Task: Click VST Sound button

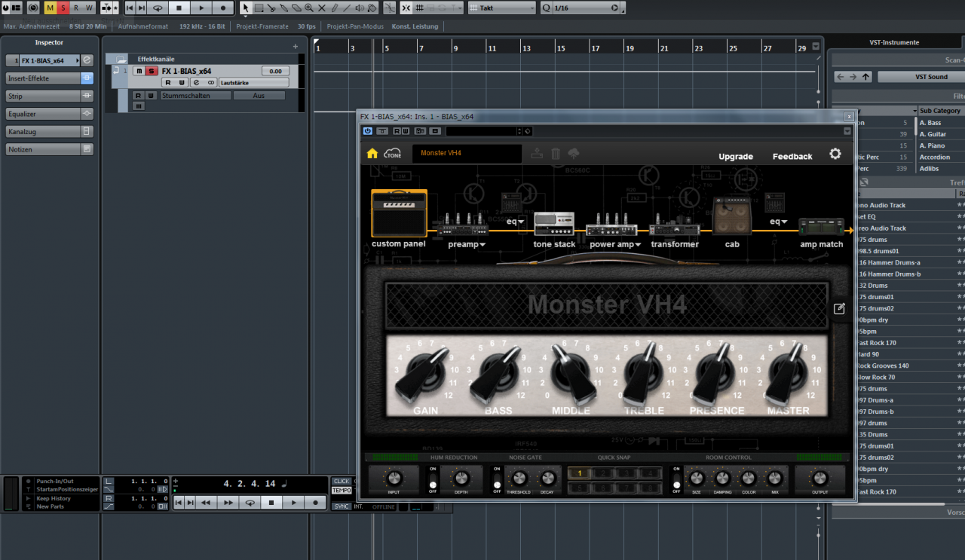Action: click(921, 77)
